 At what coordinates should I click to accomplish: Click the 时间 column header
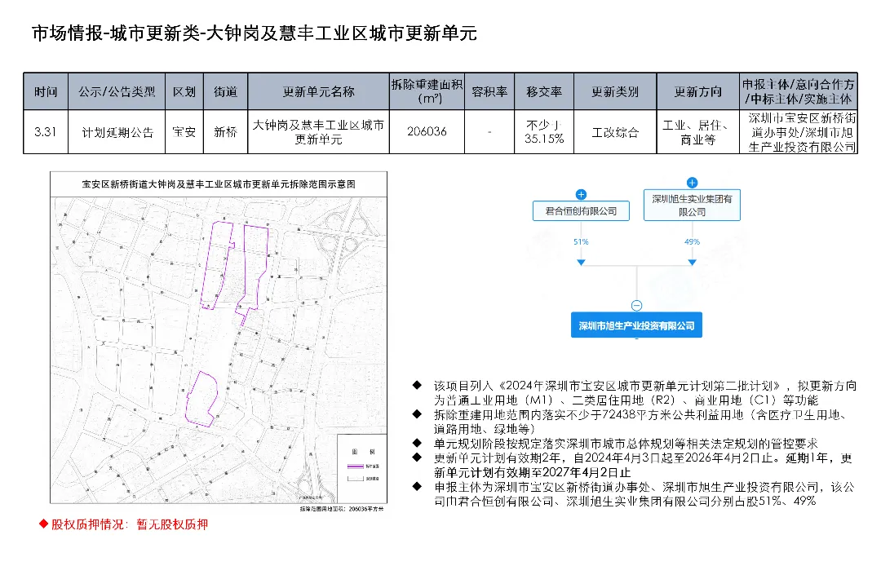pyautogui.click(x=46, y=91)
